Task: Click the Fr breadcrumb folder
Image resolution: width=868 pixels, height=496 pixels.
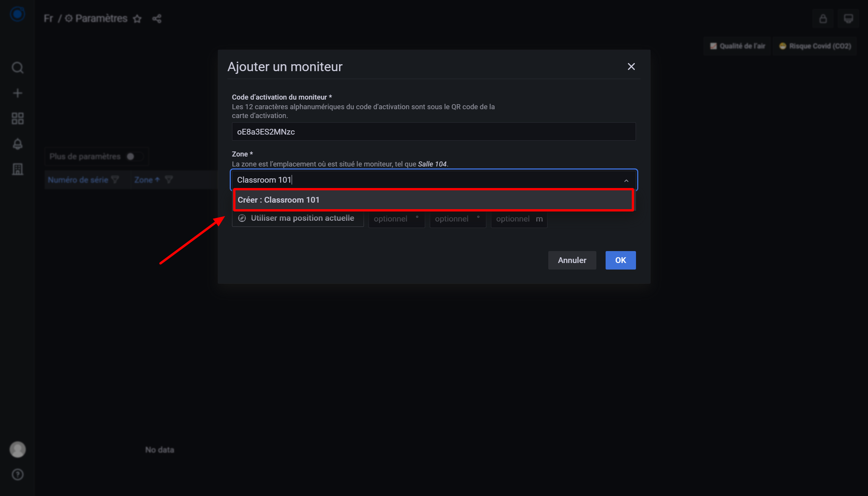Action: tap(48, 18)
